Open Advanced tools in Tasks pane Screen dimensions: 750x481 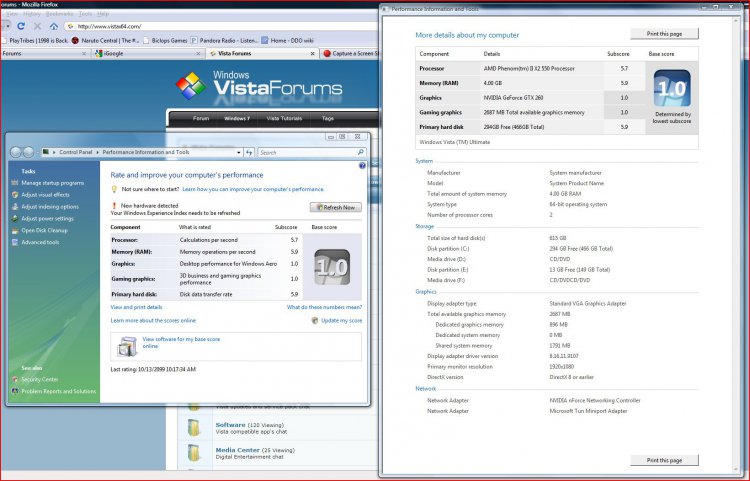[40, 242]
